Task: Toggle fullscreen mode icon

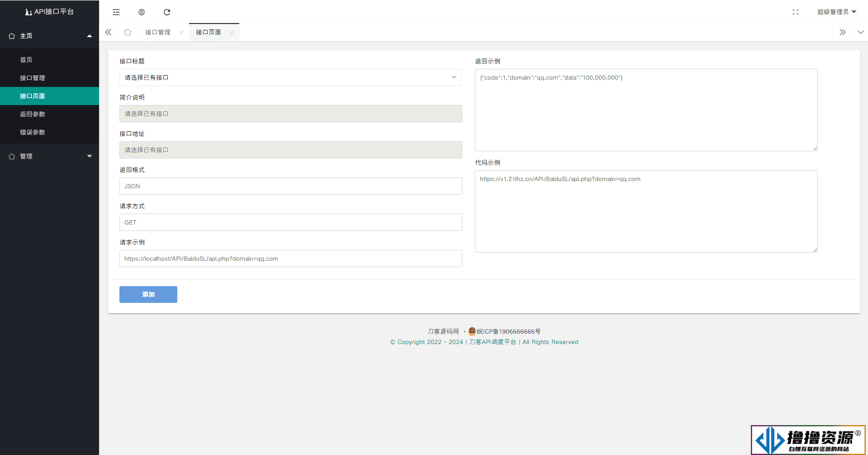Action: click(796, 12)
